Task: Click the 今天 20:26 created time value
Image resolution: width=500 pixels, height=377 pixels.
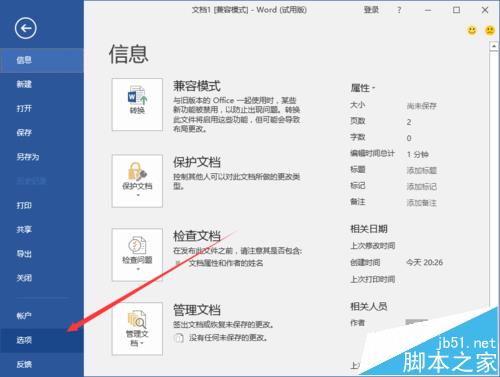Action: 425,263
